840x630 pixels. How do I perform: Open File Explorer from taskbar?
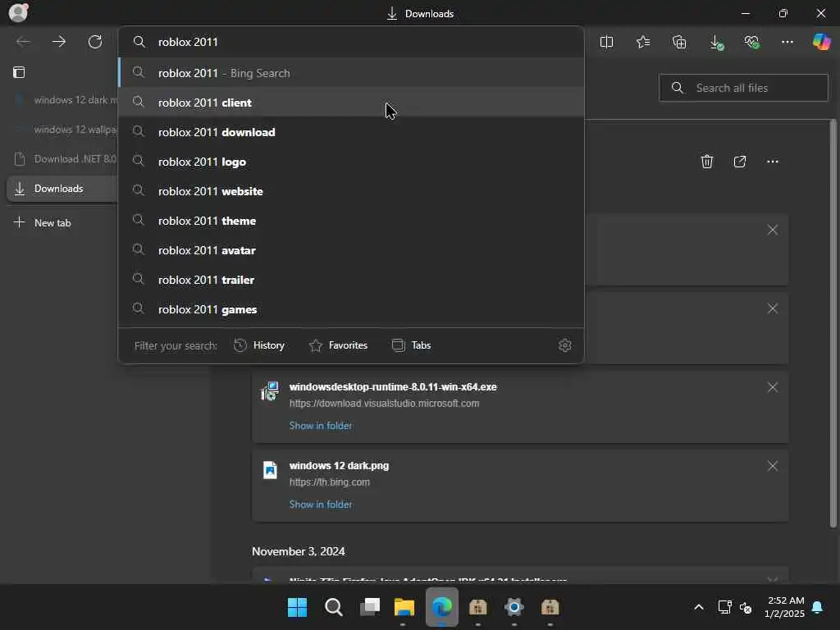pyautogui.click(x=404, y=607)
